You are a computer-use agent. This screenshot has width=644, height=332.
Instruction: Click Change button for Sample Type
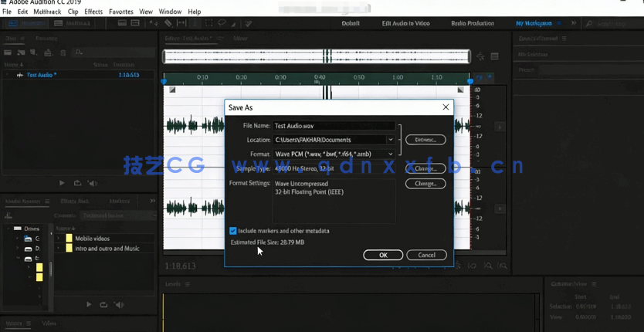[425, 168]
